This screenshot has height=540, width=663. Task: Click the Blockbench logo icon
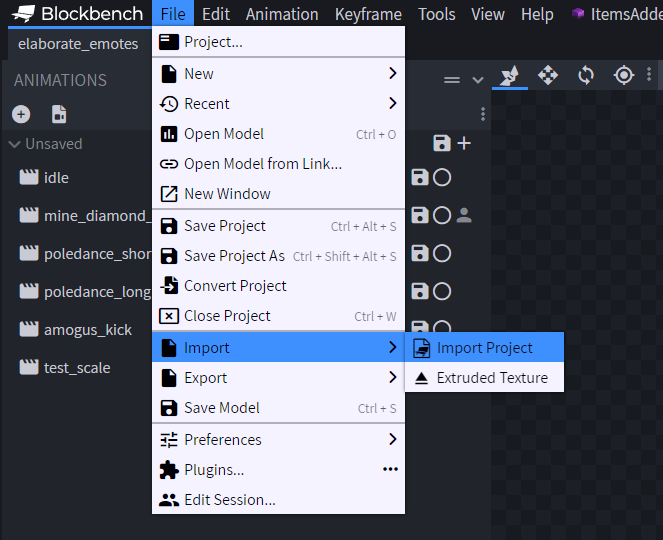point(23,14)
